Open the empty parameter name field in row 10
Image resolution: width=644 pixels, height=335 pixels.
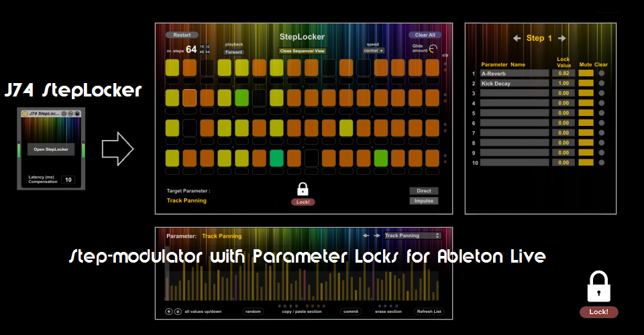[515, 162]
